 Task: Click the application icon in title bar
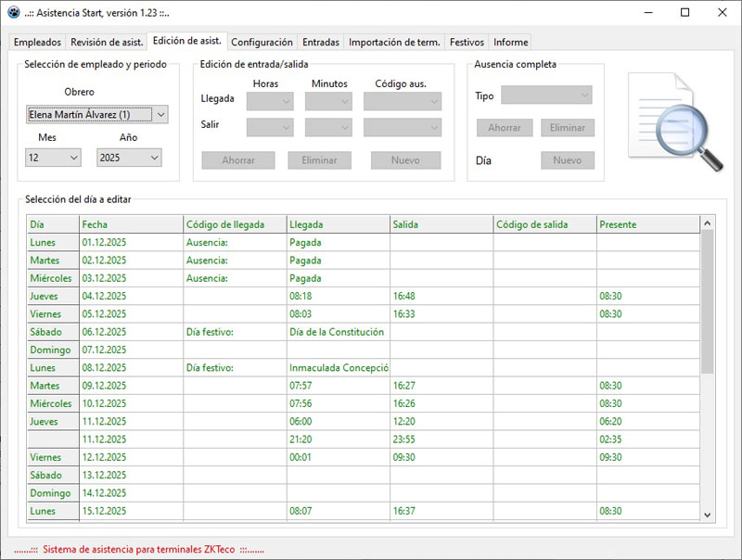(x=13, y=13)
